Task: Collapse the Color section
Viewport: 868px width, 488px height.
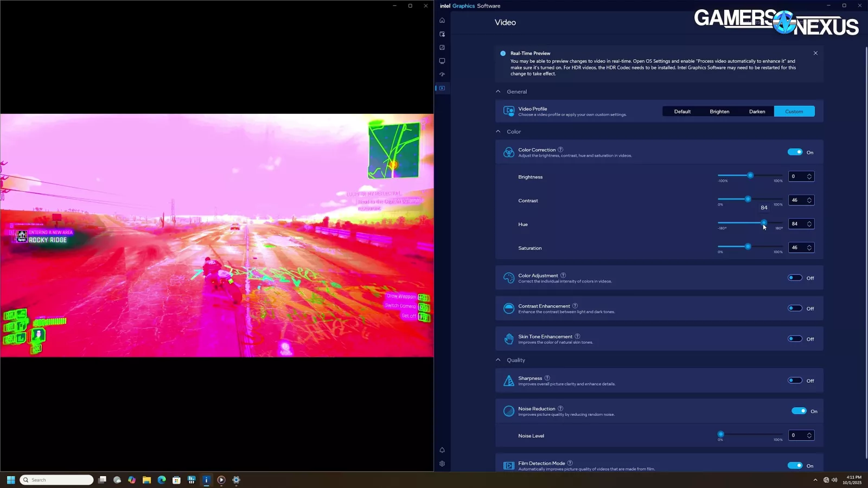Action: tap(498, 132)
